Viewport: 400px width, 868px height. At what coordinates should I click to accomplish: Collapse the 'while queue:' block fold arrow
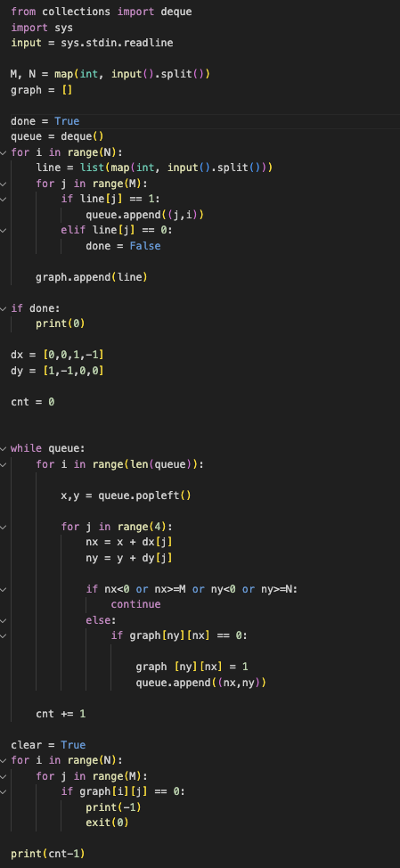click(x=4, y=448)
